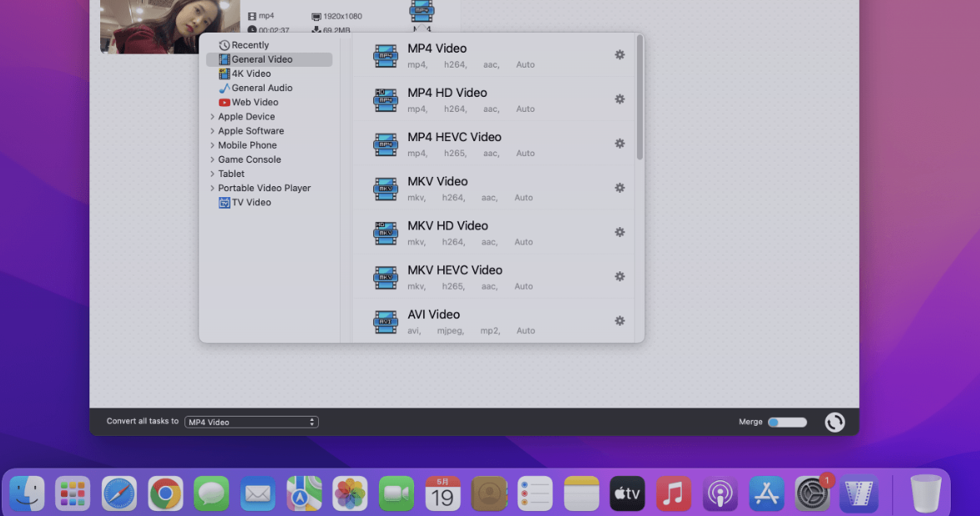Viewport: 980px width, 516px height.
Task: Open settings gear for MKV Video
Action: [x=619, y=188]
